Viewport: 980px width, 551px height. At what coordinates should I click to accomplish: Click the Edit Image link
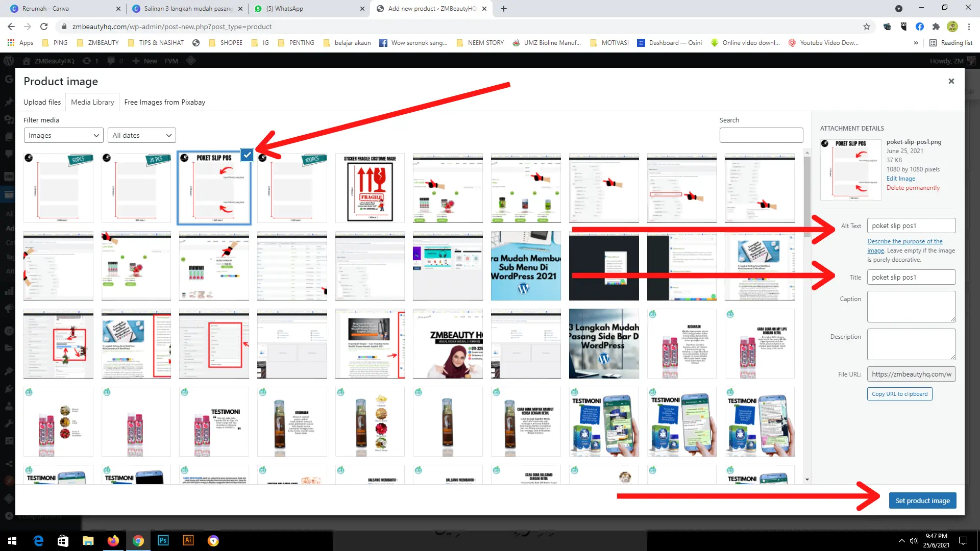[x=901, y=179]
